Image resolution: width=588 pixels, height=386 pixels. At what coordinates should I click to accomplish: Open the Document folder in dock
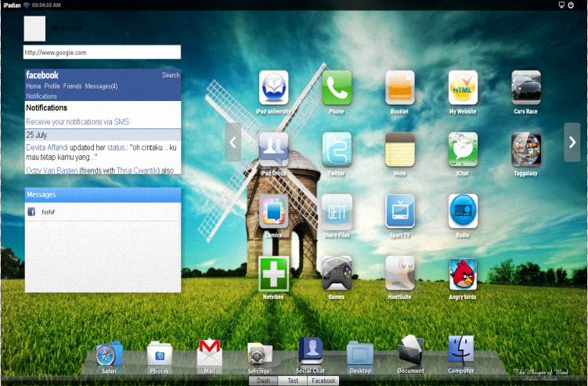coord(410,351)
